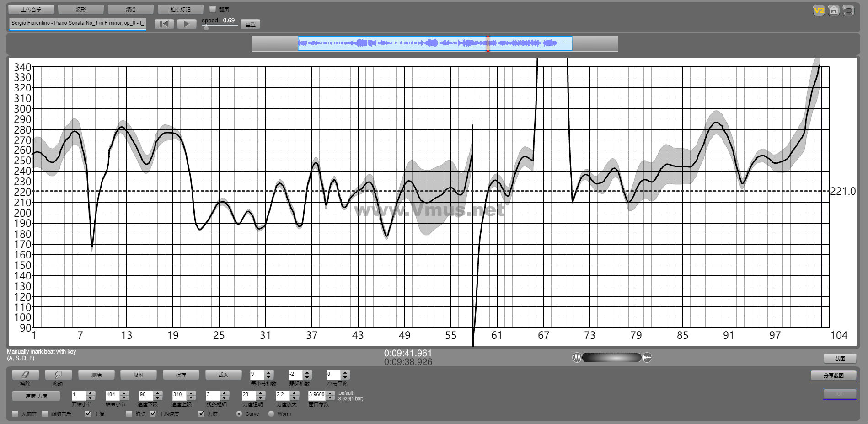Image resolution: width=868 pixels, height=424 pixels.
Task: Enable the 拍点 beat points checkbox
Action: pos(129,413)
